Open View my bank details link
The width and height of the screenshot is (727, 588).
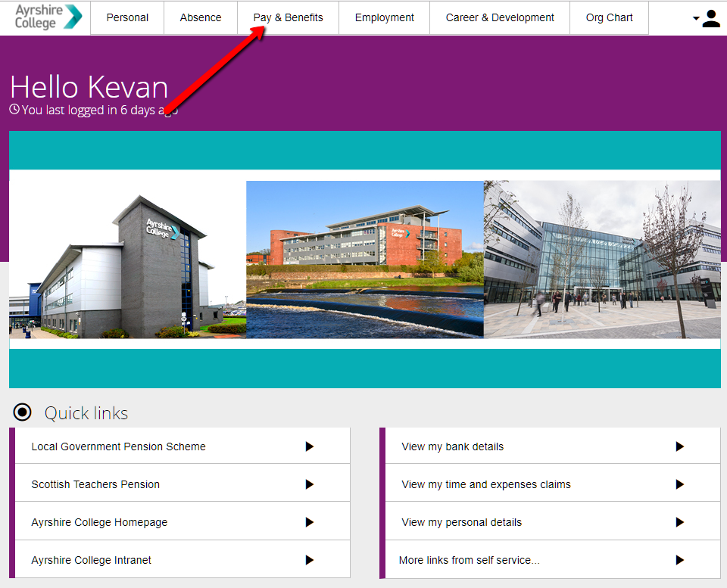[x=553, y=446]
